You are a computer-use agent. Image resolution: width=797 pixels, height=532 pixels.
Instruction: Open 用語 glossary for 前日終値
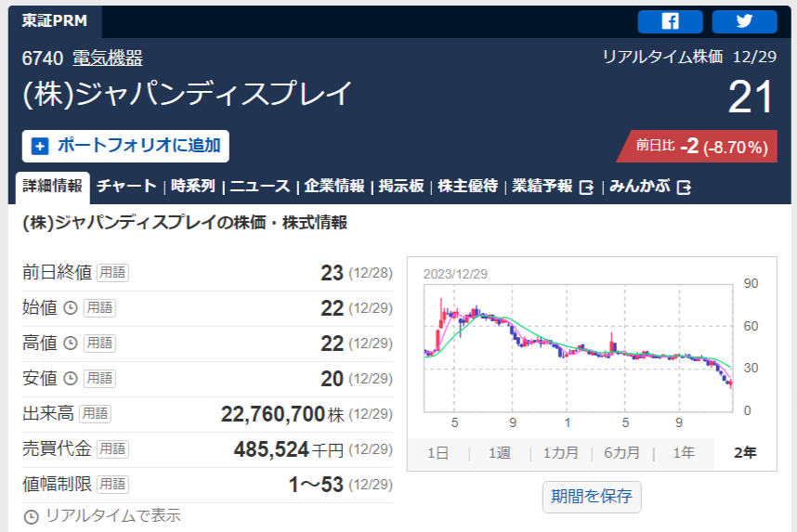pos(112,273)
